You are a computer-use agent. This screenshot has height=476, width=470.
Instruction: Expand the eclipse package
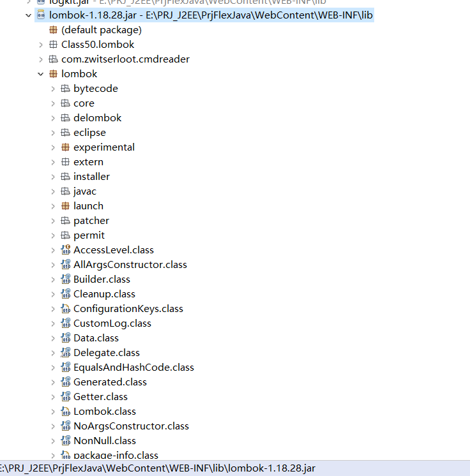point(53,133)
